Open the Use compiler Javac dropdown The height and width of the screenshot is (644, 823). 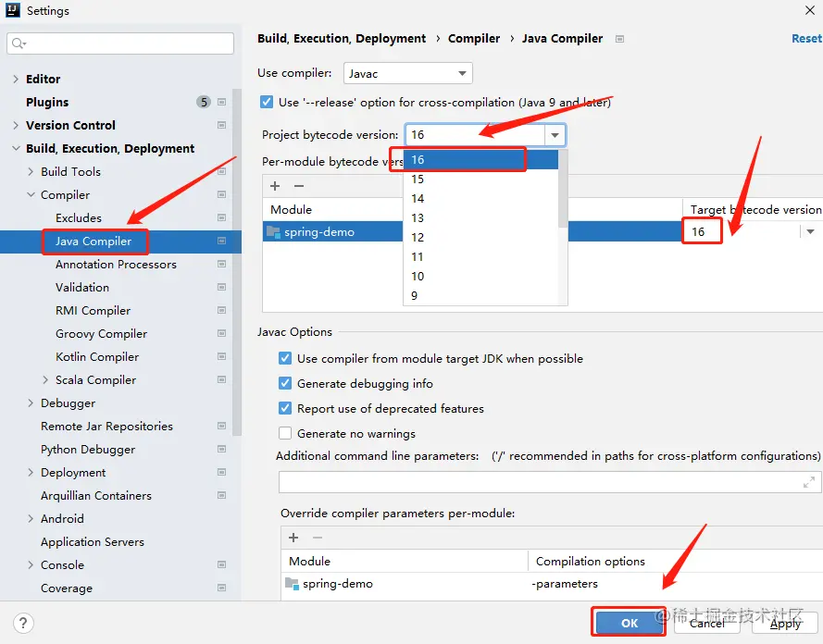[408, 73]
